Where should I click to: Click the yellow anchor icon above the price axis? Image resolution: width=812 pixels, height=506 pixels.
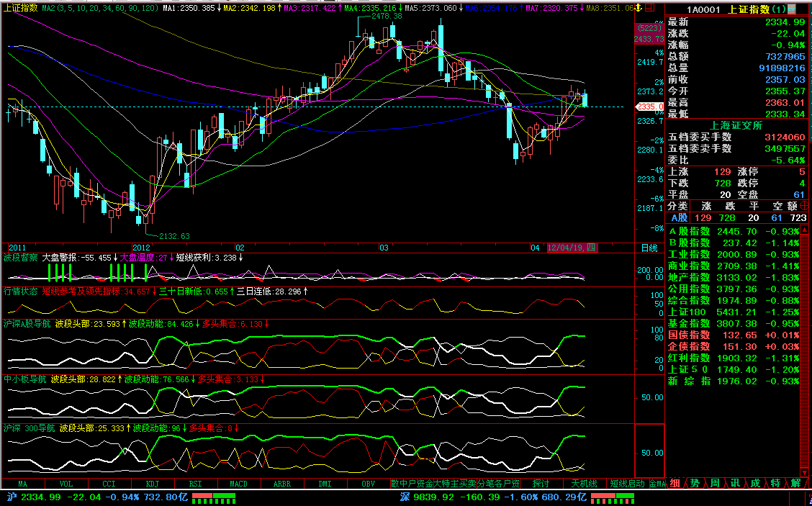coord(639,9)
